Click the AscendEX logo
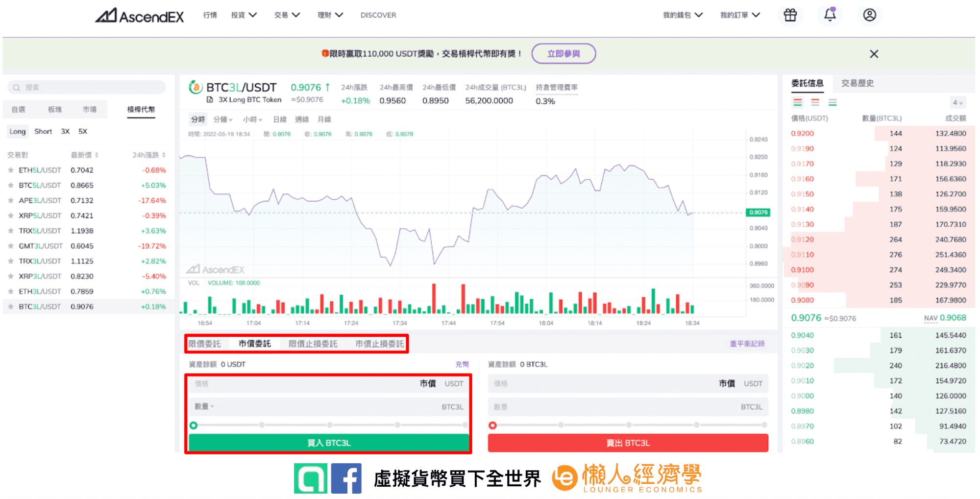Screen dimensions: 980x499 [x=139, y=16]
